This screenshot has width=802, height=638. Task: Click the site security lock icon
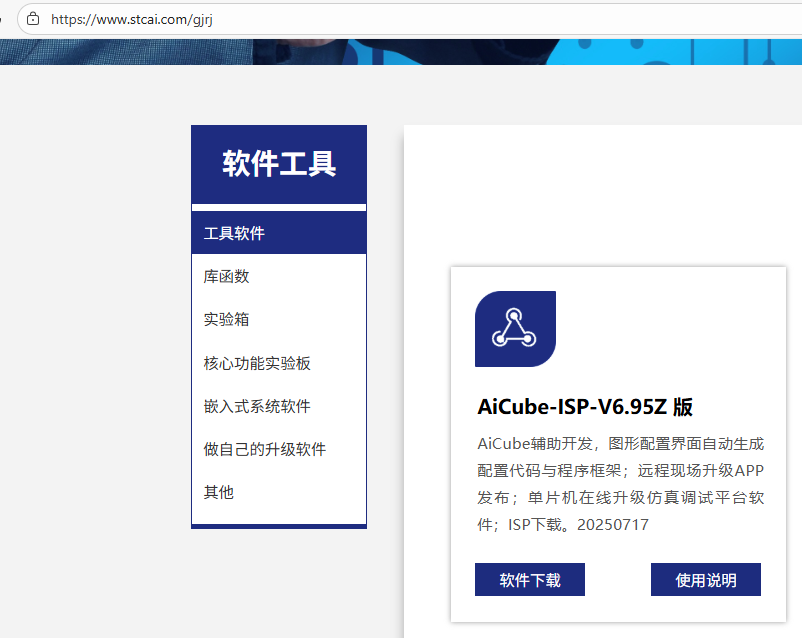(33, 19)
